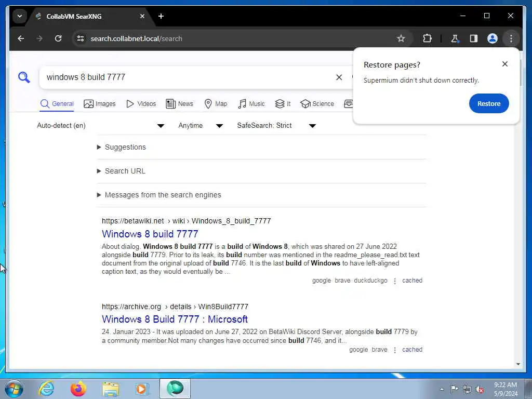Open cached version of betawiki result
Viewport: 532px width, 399px height.
[412, 281]
